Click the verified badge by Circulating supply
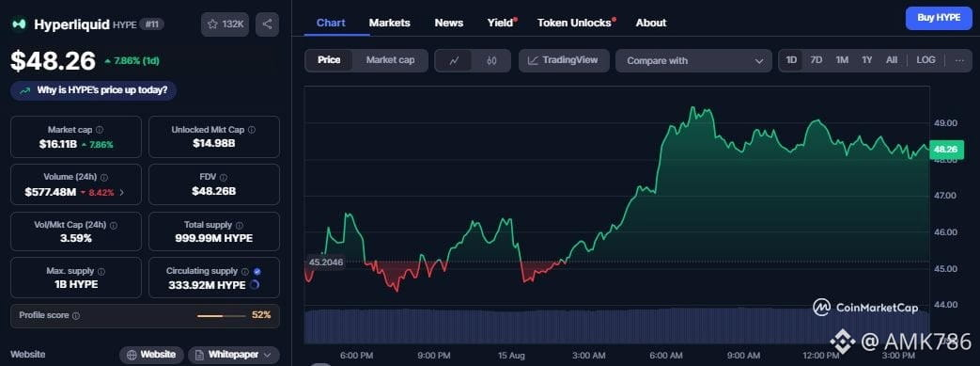The image size is (980, 366). [257, 272]
